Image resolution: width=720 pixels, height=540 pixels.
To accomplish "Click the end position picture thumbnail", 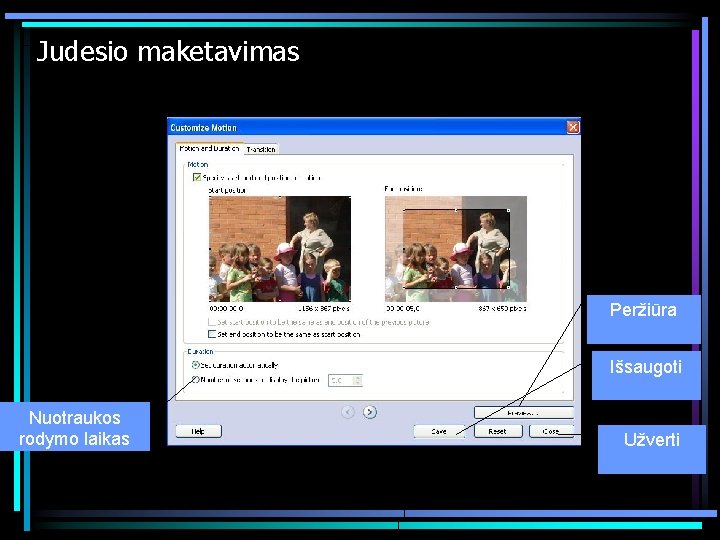I will [x=456, y=249].
